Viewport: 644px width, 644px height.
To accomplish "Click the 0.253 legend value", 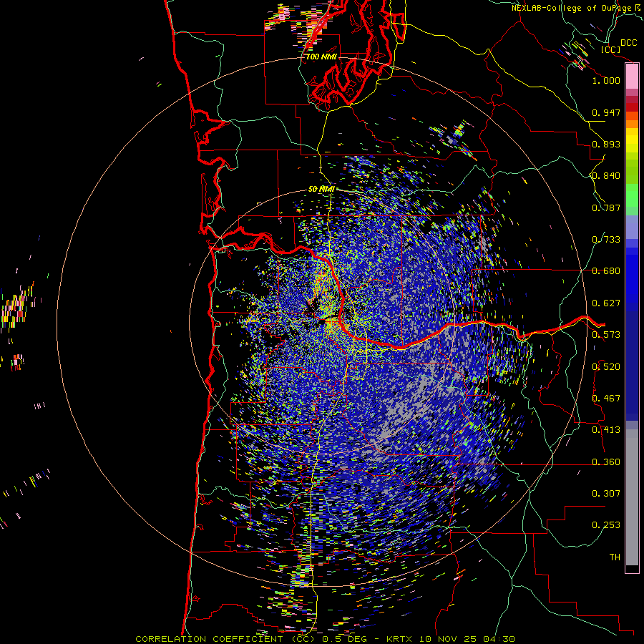I will click(x=606, y=525).
